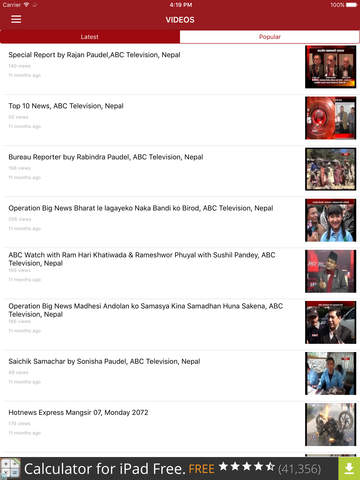Open Saichik Samachar by Sonisha Paudel

point(104,361)
